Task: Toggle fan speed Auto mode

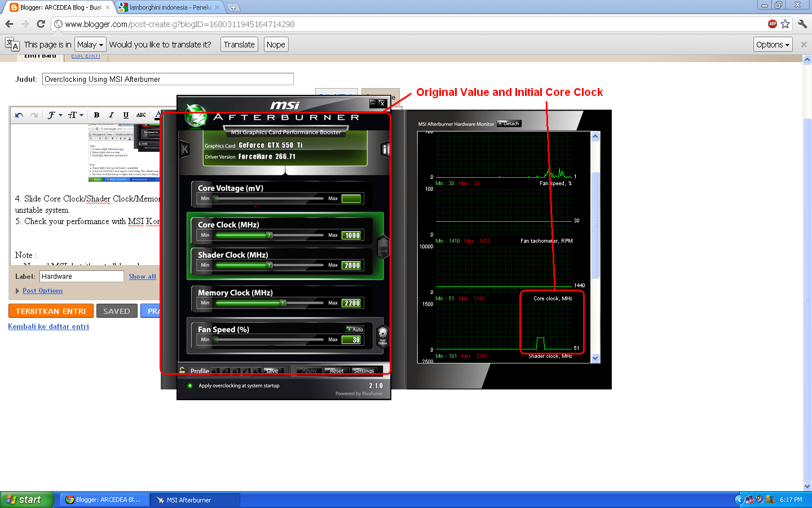Action: (355, 329)
